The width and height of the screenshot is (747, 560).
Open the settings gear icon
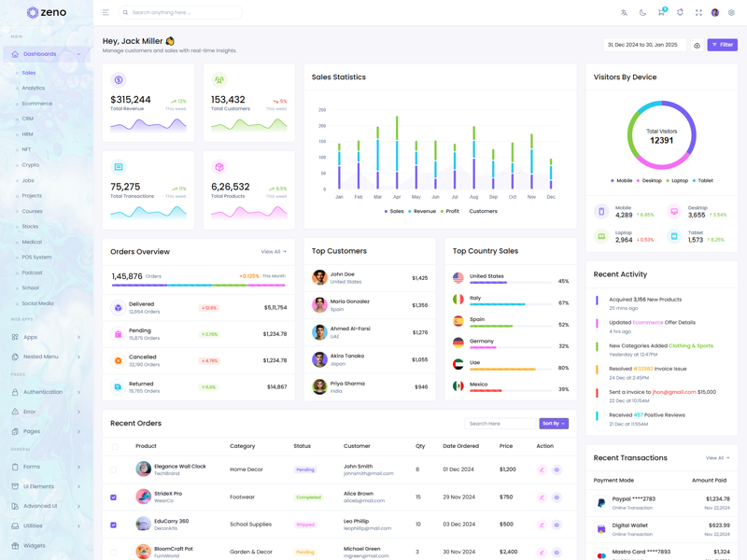(731, 13)
